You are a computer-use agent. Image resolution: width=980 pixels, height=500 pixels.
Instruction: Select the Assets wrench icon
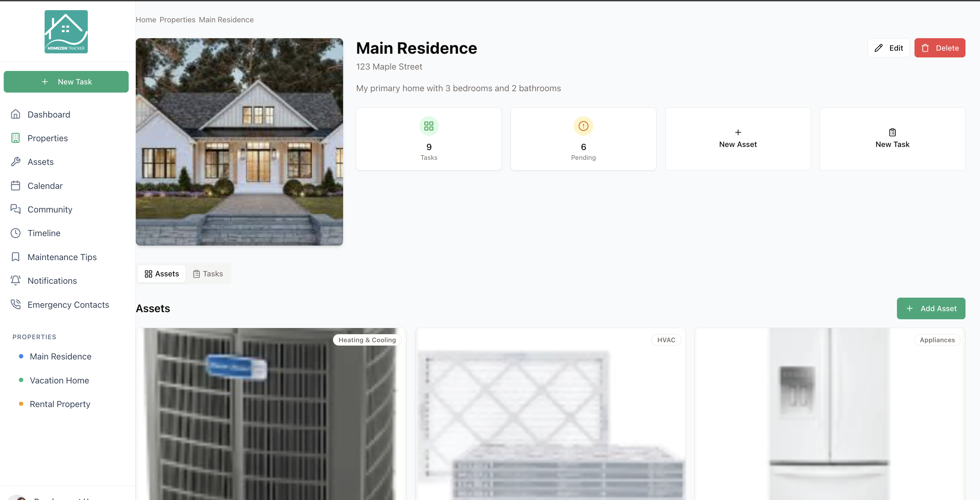(15, 162)
